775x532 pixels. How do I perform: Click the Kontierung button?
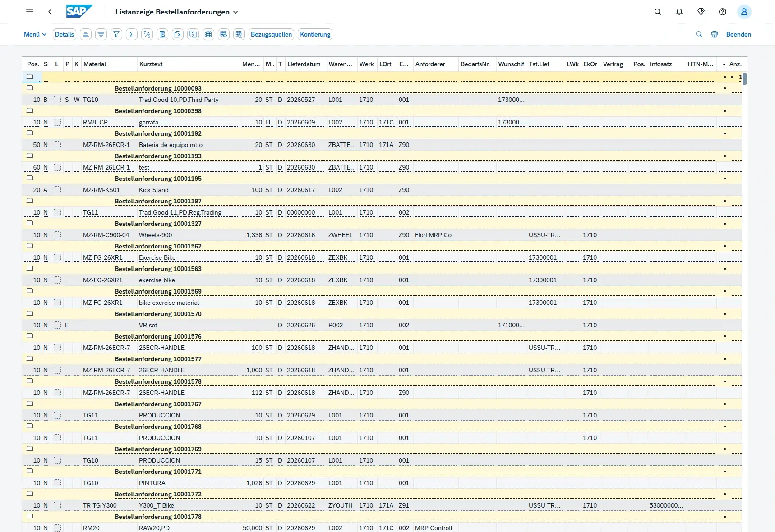[315, 34]
